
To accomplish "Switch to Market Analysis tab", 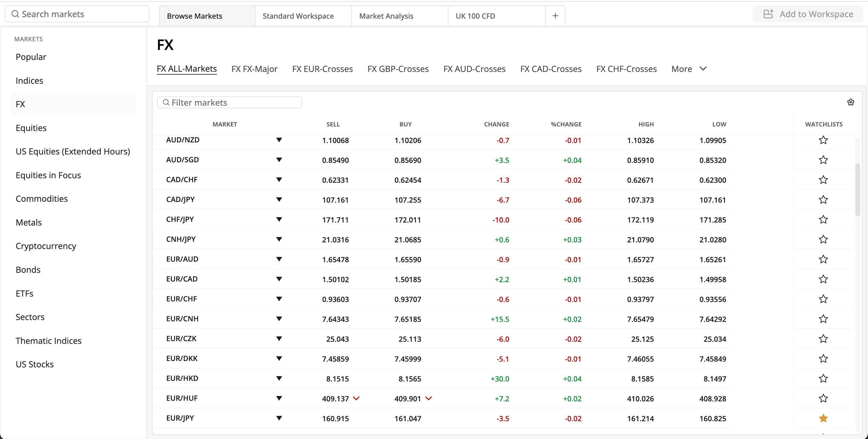I will tap(386, 16).
